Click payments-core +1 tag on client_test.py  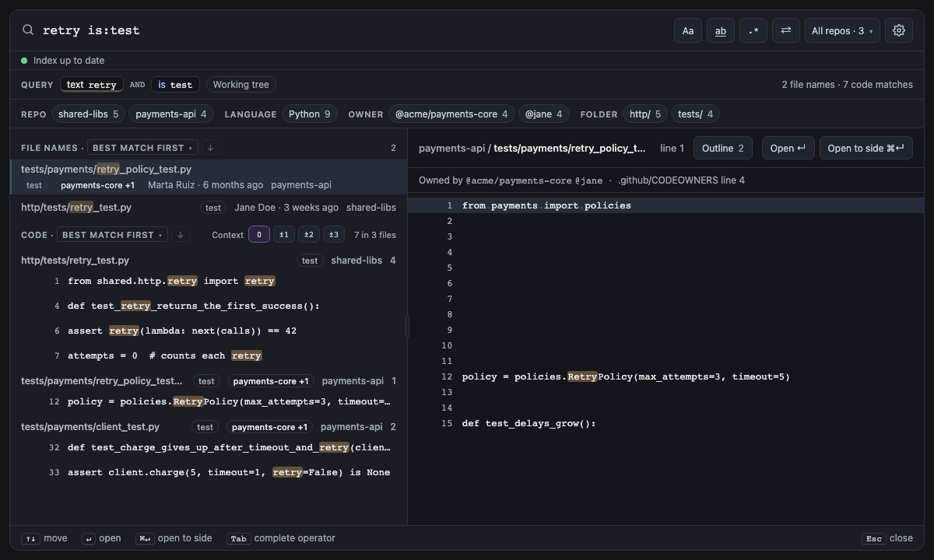270,427
